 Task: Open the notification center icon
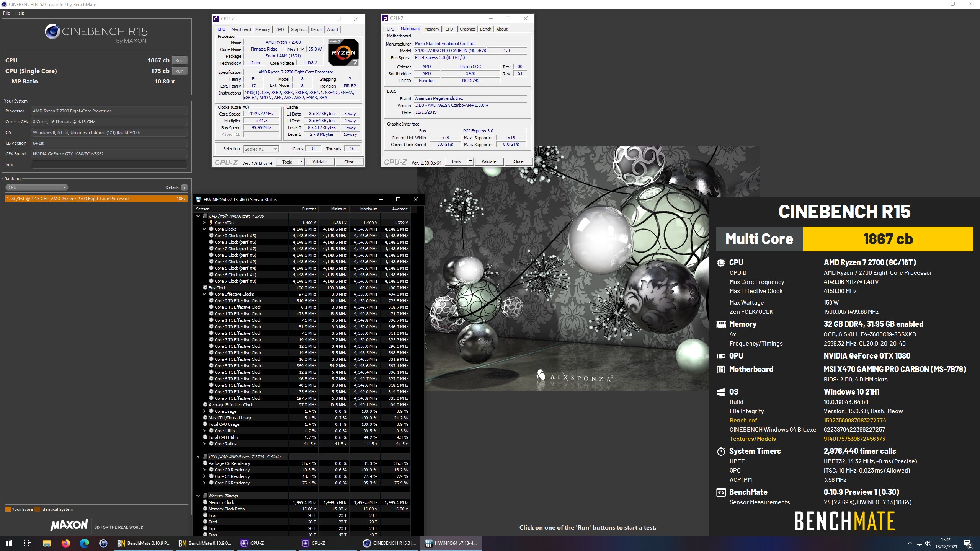[x=968, y=543]
